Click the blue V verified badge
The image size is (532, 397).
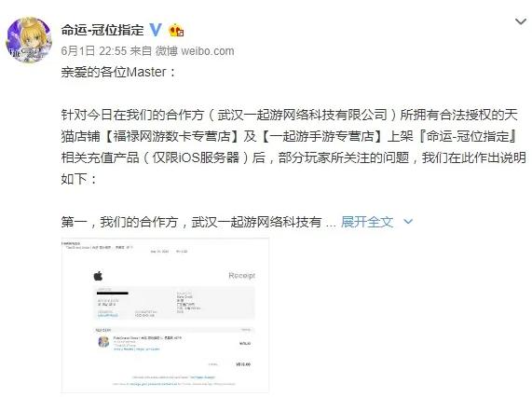[156, 30]
